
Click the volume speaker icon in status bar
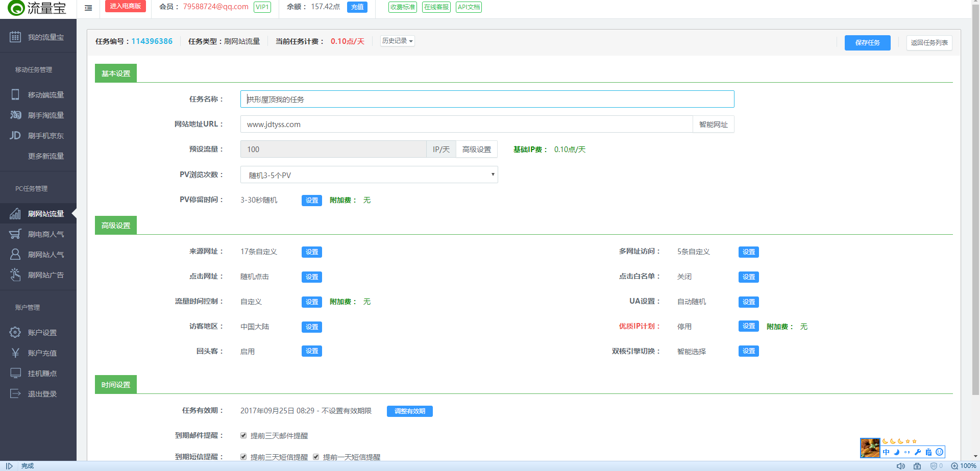[901, 466]
